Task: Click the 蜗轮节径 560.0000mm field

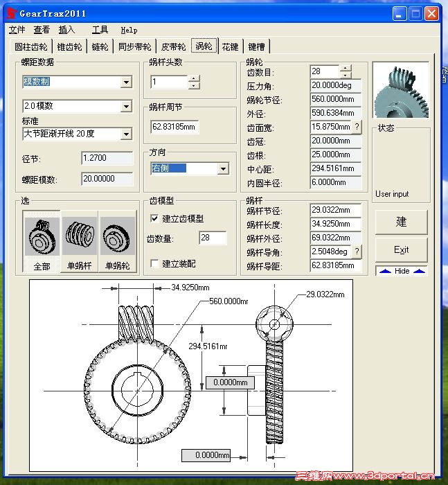Action: click(x=335, y=99)
